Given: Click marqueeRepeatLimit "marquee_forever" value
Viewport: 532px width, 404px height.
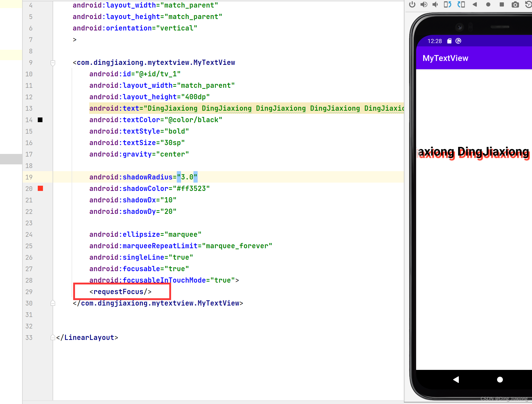Looking at the screenshot, I should tap(237, 246).
